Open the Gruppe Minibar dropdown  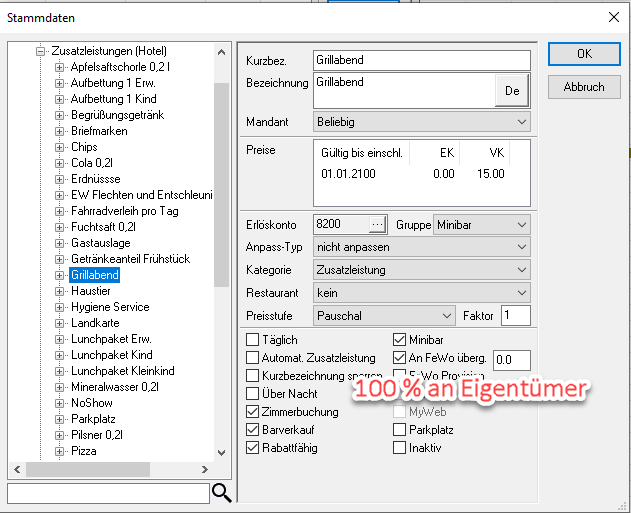pos(481,225)
